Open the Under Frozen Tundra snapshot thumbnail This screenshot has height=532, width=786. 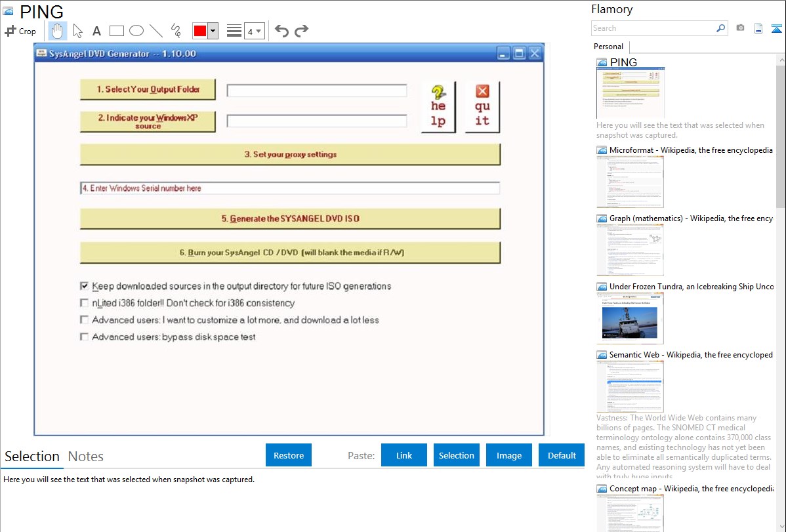[x=630, y=318]
